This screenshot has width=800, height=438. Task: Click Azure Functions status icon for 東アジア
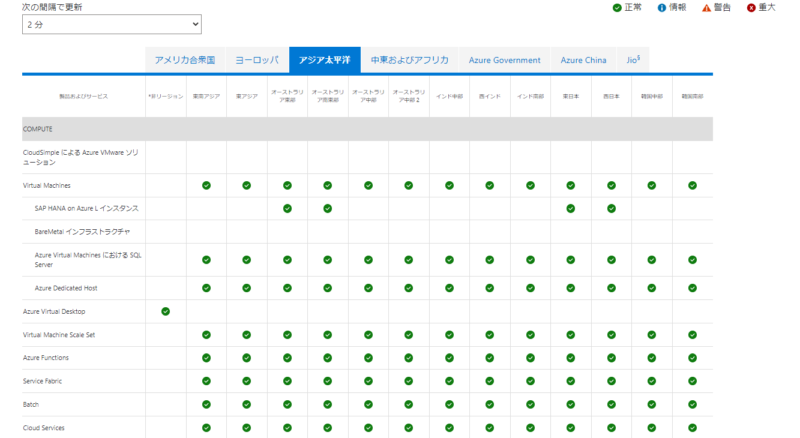tap(246, 358)
